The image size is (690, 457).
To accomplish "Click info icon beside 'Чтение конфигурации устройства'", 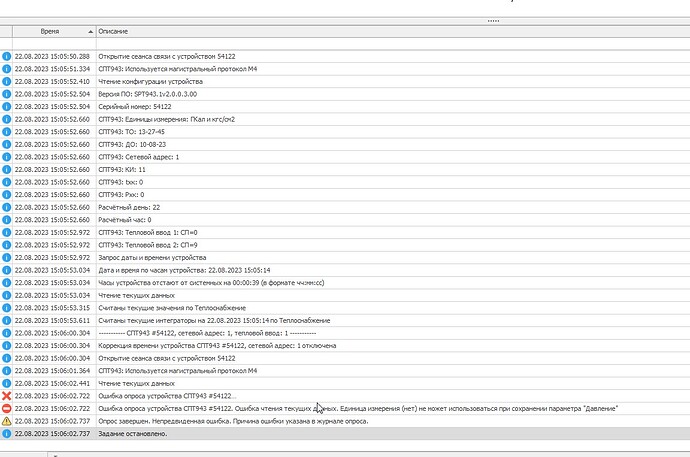I will [7, 81].
